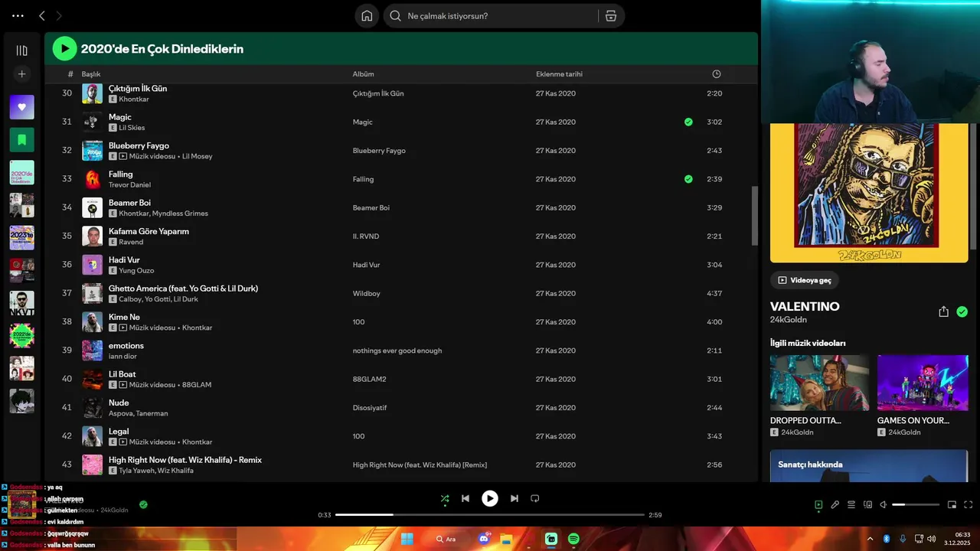Open Liked Songs heart tile
The width and height of the screenshot is (980, 551).
click(x=21, y=107)
